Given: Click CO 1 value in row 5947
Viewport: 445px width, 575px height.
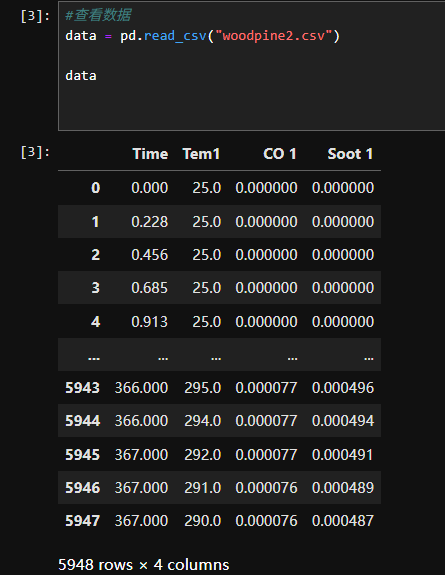Looking at the screenshot, I should coord(266,521).
